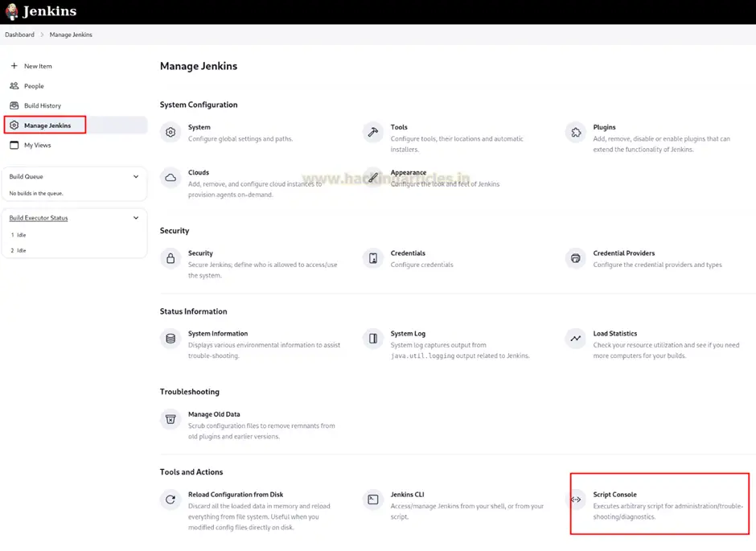
Task: Click the Jenkins title in the header
Action: click(50, 11)
